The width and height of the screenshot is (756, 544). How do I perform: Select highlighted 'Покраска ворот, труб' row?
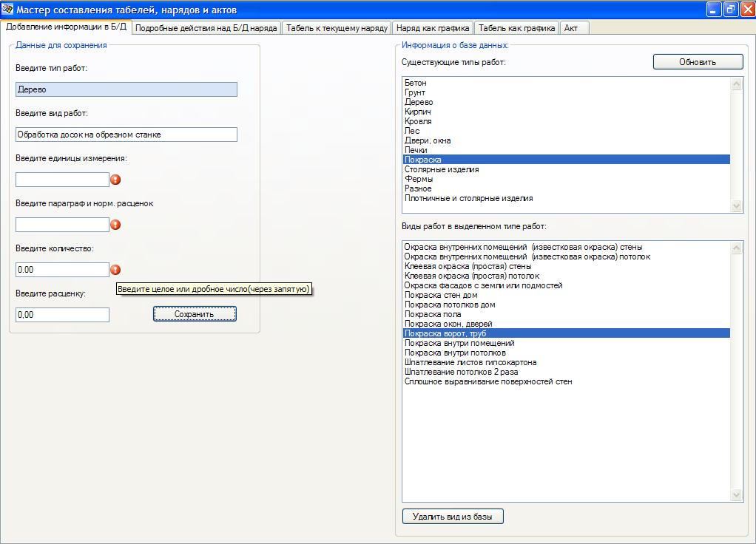tap(567, 333)
